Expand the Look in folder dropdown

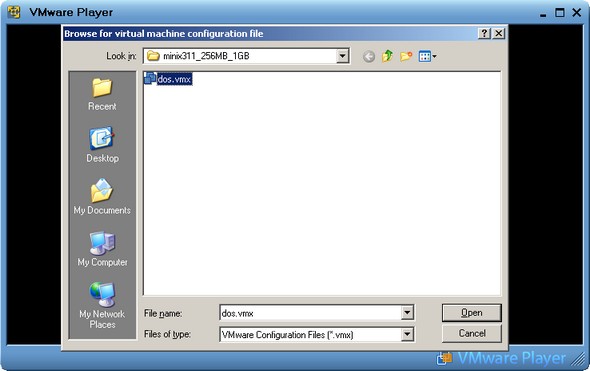(x=342, y=56)
